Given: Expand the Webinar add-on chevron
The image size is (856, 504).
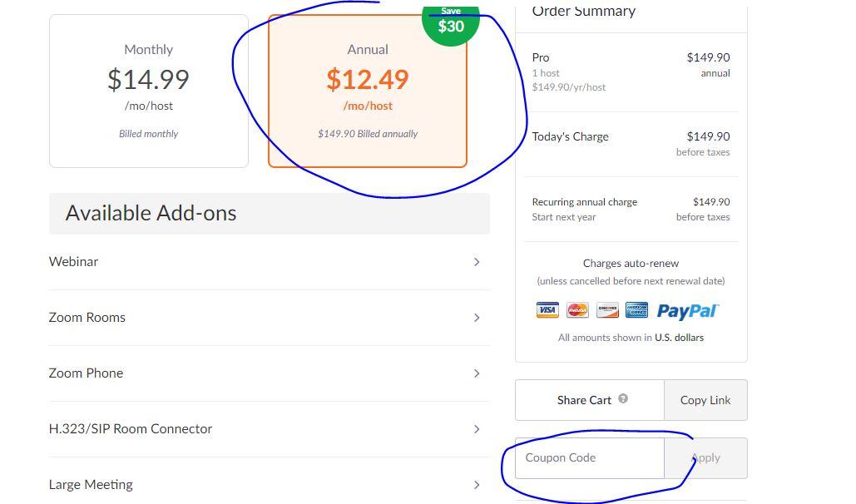Looking at the screenshot, I should click(x=477, y=262).
